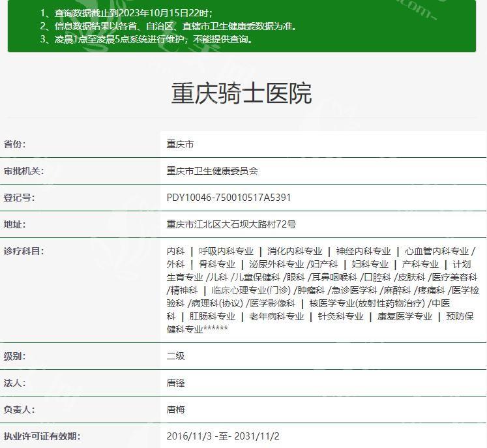The height and width of the screenshot is (448, 487).
Task: Click the validity period 2016/11/3 -至- 2031/11/2
Action: click(223, 436)
